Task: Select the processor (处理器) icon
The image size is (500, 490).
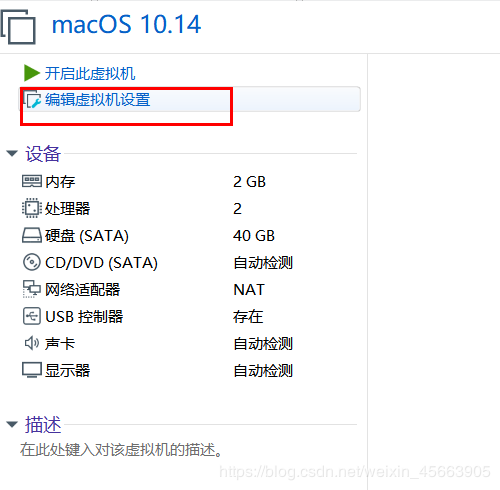Action: (32, 208)
